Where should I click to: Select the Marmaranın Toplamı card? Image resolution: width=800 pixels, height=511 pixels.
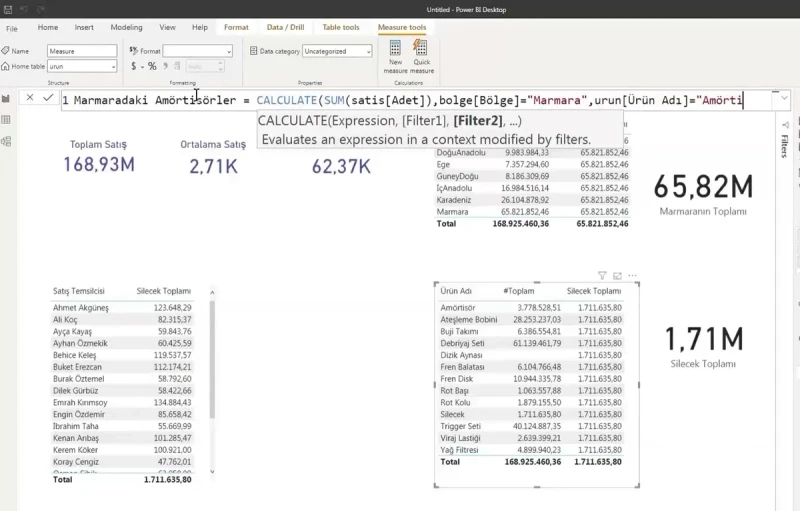(x=703, y=194)
